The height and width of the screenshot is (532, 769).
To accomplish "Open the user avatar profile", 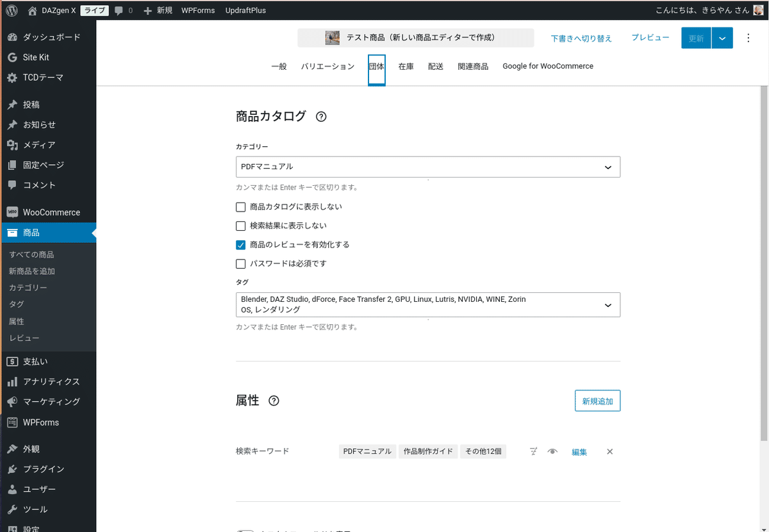I will pyautogui.click(x=757, y=10).
